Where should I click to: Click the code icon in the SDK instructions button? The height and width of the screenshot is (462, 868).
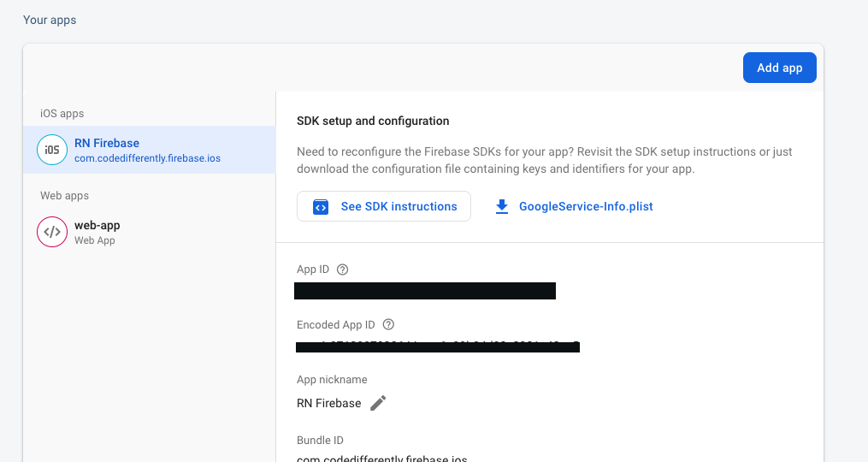[x=321, y=207]
